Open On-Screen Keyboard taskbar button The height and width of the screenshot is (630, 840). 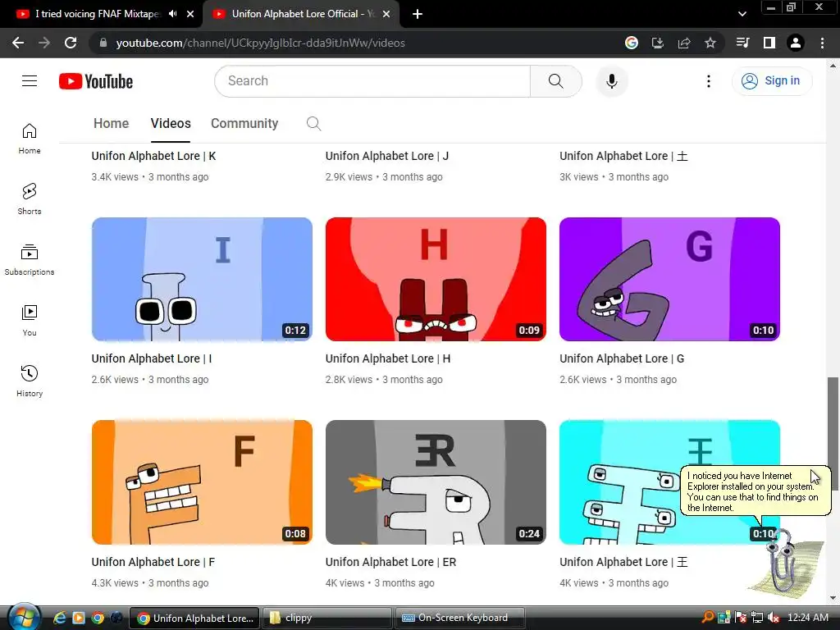click(x=459, y=618)
